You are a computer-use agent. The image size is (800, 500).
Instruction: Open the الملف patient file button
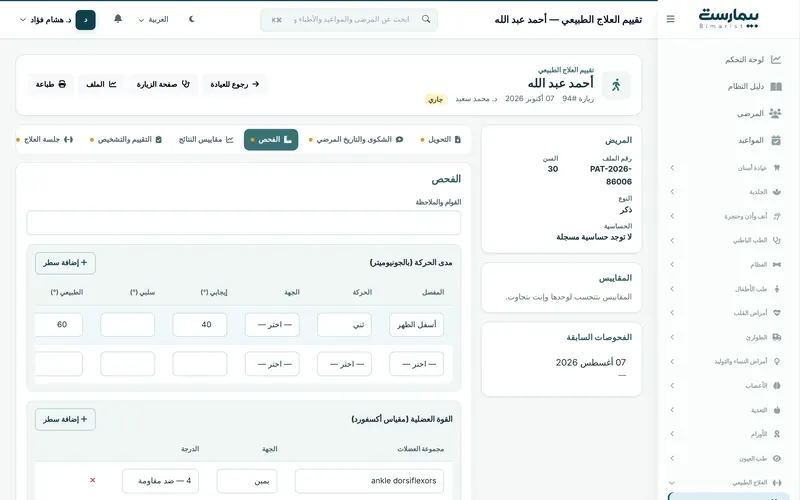(101, 84)
